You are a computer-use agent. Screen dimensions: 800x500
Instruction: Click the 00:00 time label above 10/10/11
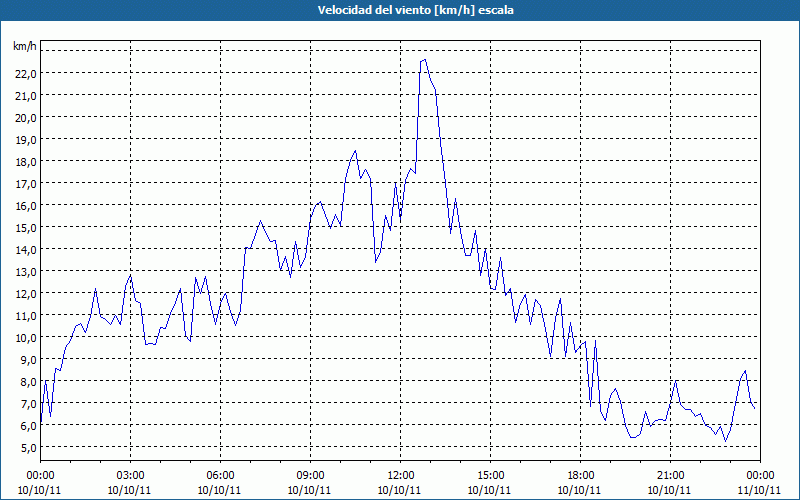point(40,475)
